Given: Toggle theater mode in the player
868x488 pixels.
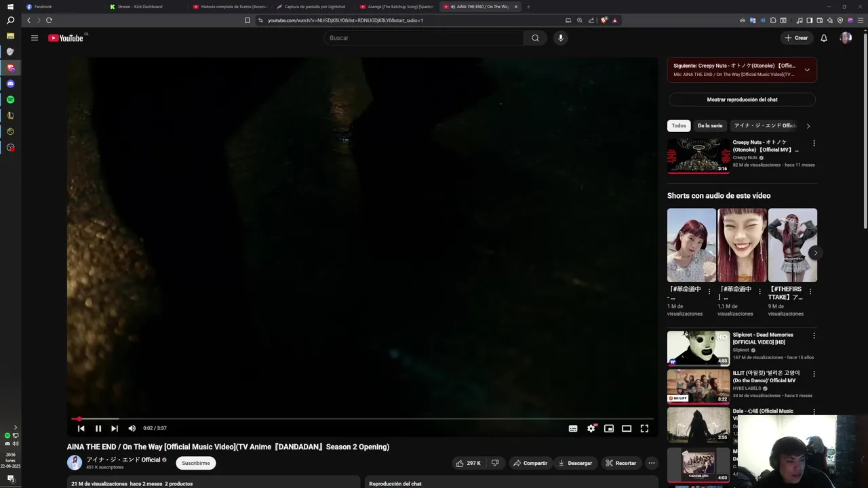Looking at the screenshot, I should (627, 428).
